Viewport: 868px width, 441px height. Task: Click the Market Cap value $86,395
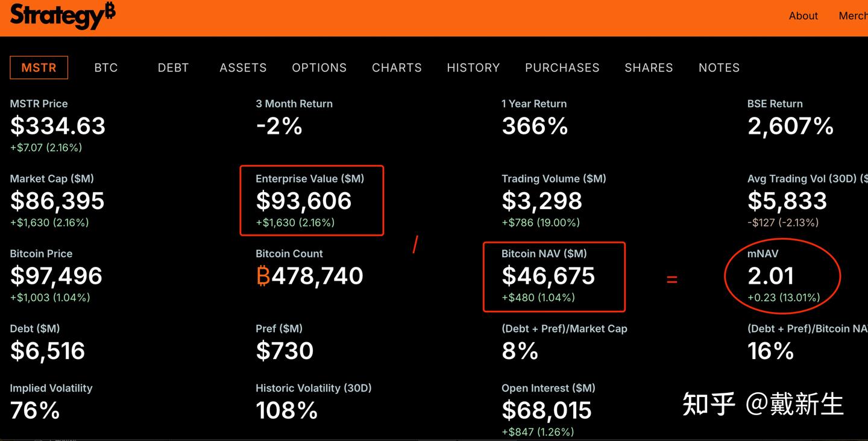57,201
